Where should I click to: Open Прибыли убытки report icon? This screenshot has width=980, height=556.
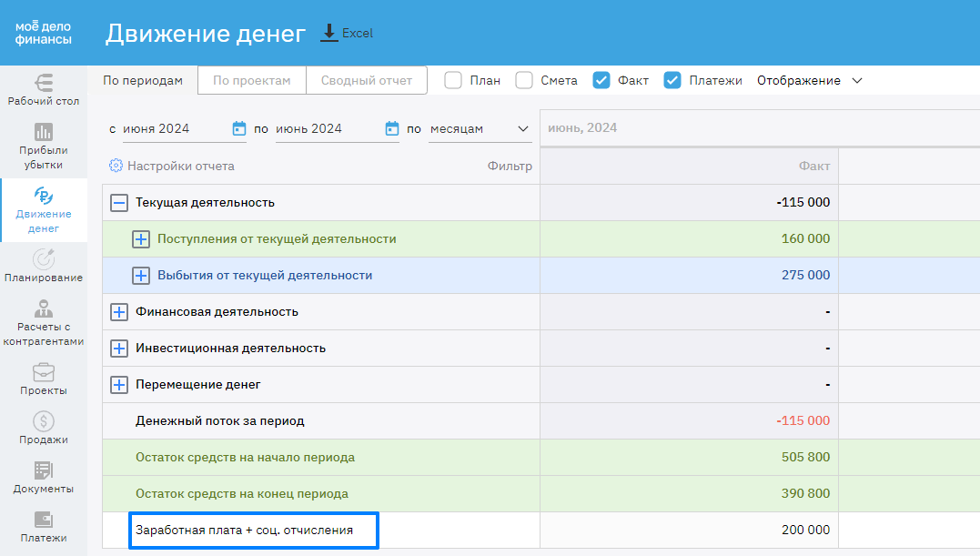pos(44,132)
